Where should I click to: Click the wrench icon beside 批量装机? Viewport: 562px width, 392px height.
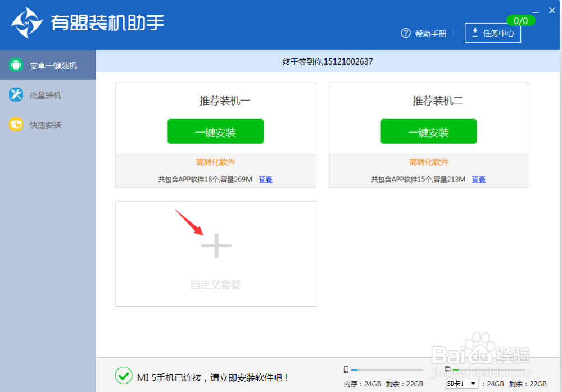click(16, 94)
